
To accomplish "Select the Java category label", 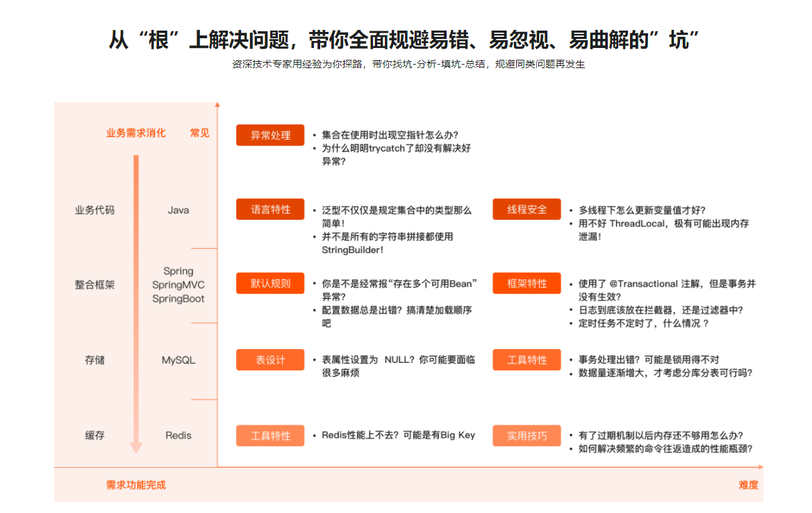I will pyautogui.click(x=178, y=210).
